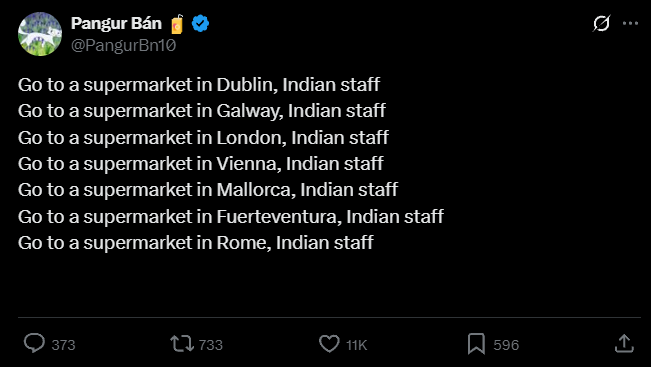Viewport: 651px width, 367px height.
Task: Bookmark the post with bookmark icon
Action: point(476,344)
